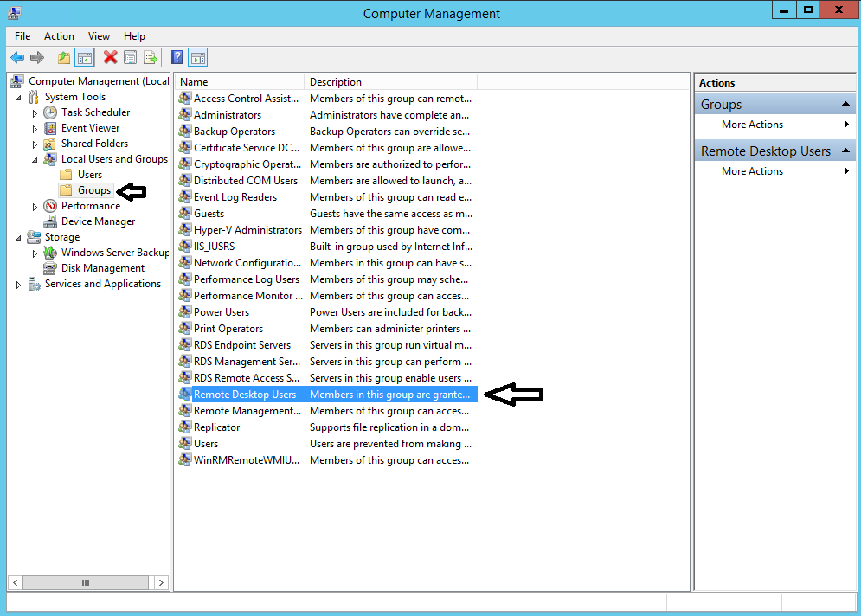Click the tree pane's right scroll arrow
The width and height of the screenshot is (861, 616).
pyautogui.click(x=161, y=582)
